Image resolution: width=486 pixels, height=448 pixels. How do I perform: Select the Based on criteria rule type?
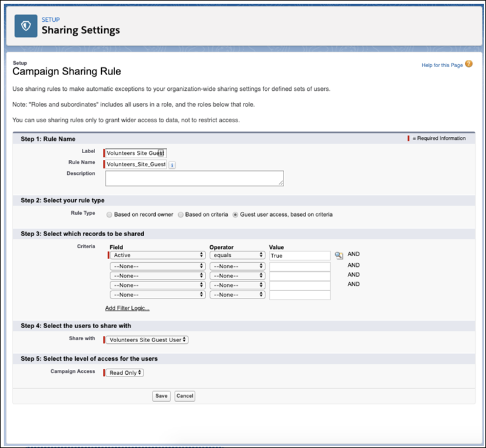(181, 214)
